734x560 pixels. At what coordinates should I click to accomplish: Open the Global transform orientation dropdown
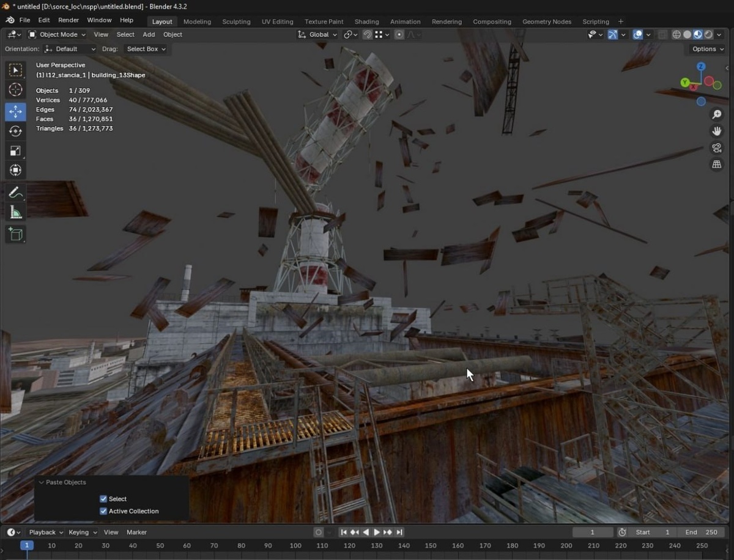point(317,34)
